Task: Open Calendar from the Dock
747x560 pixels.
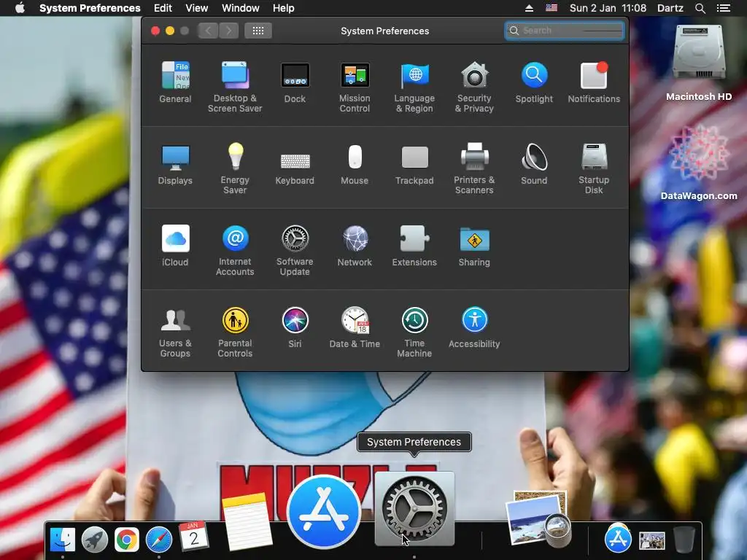Action: click(193, 536)
